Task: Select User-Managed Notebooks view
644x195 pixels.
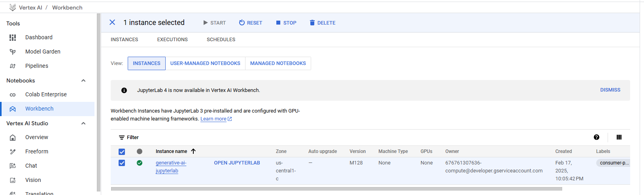Action: point(205,63)
